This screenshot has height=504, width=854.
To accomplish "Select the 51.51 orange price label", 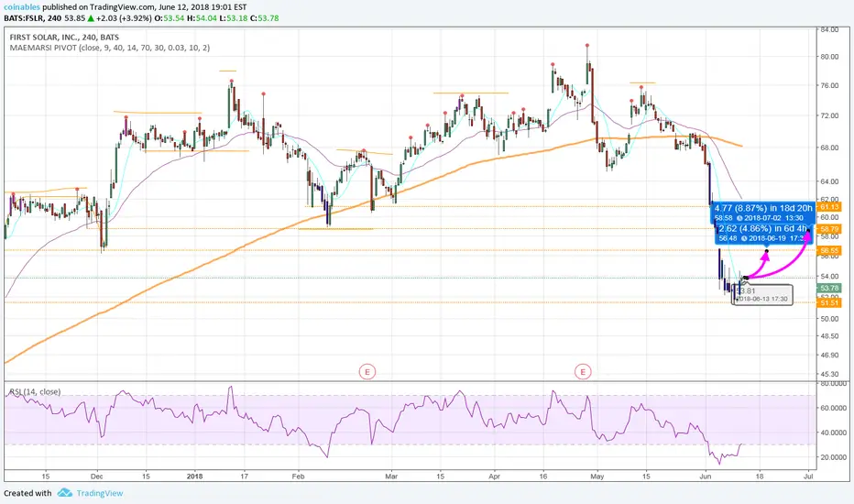I will point(829,303).
